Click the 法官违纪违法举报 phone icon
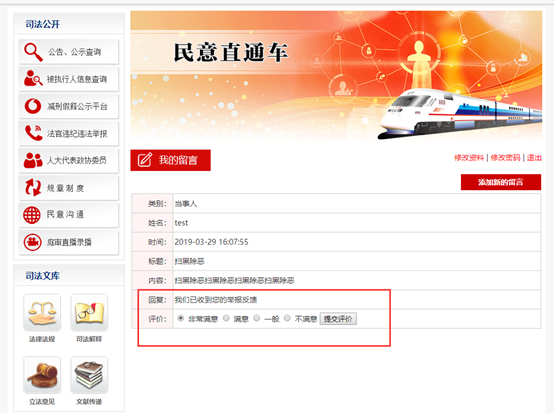 point(33,133)
